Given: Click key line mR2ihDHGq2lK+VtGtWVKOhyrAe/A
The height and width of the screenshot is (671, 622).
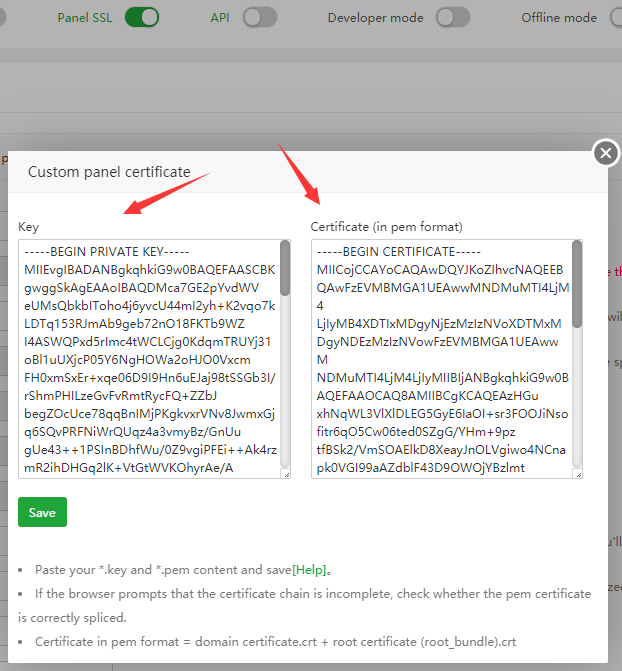Looking at the screenshot, I should click(128, 467).
